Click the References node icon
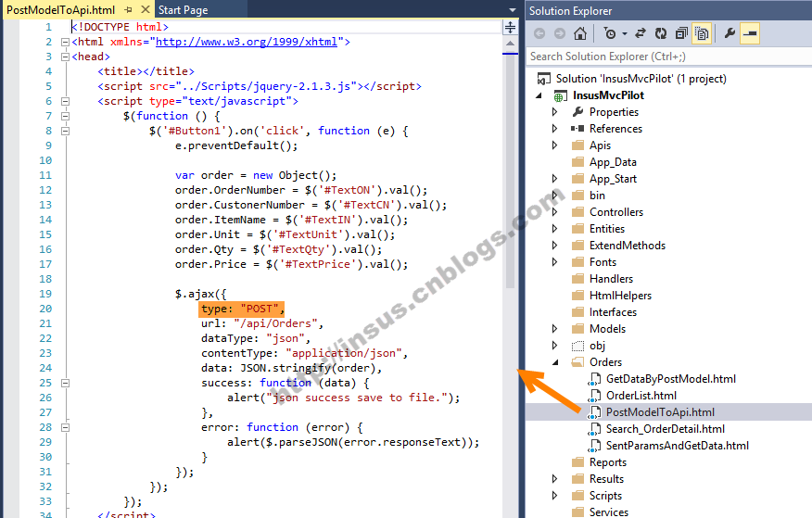 tap(577, 128)
